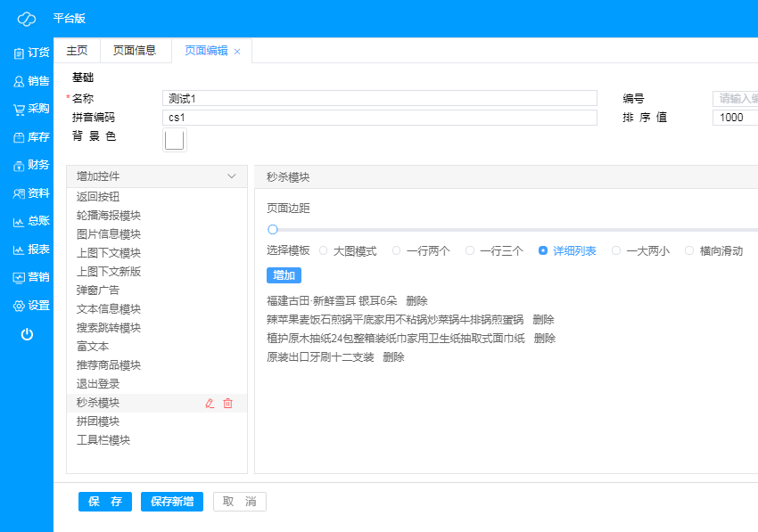
Task: Delete the 植护原木抽纸 item
Action: click(545, 339)
